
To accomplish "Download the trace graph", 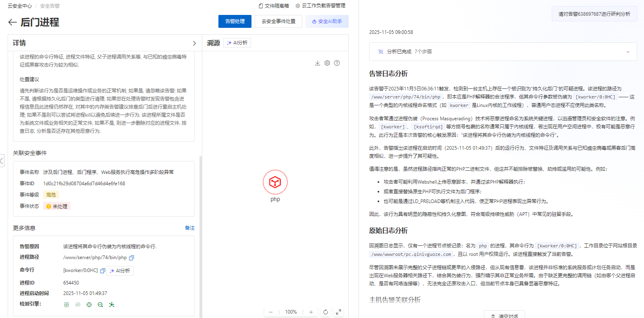I will coord(318,63).
